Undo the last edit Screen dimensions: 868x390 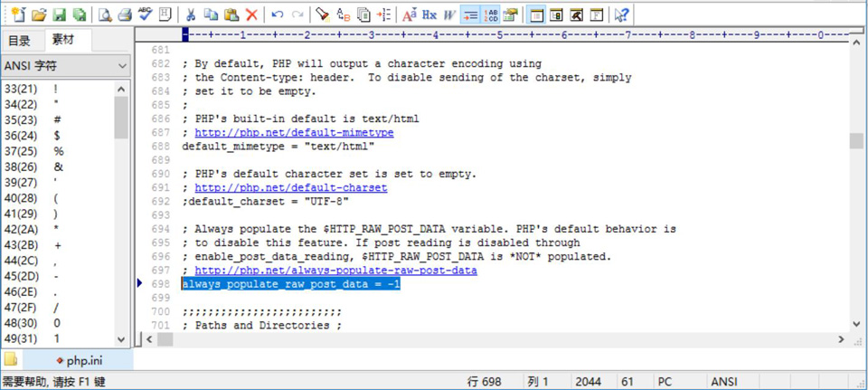click(x=278, y=14)
